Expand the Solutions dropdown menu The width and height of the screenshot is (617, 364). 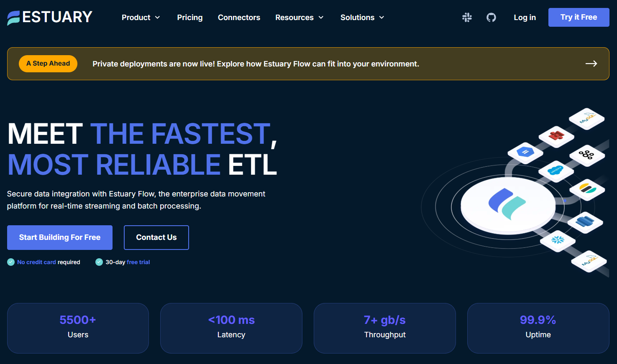coord(362,18)
